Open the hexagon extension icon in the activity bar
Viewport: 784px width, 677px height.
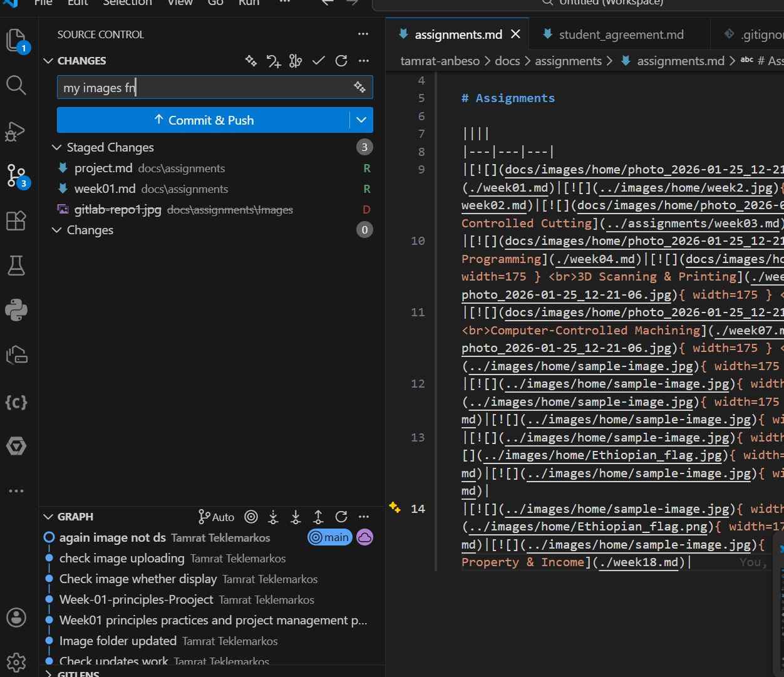[x=16, y=446]
